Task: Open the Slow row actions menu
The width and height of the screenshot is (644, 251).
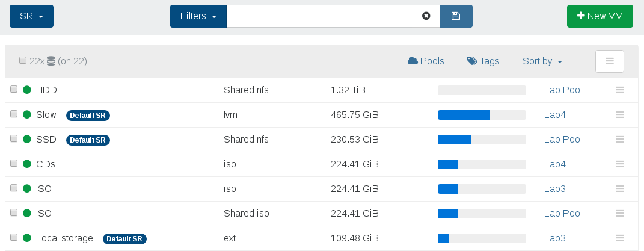Action: (x=620, y=114)
